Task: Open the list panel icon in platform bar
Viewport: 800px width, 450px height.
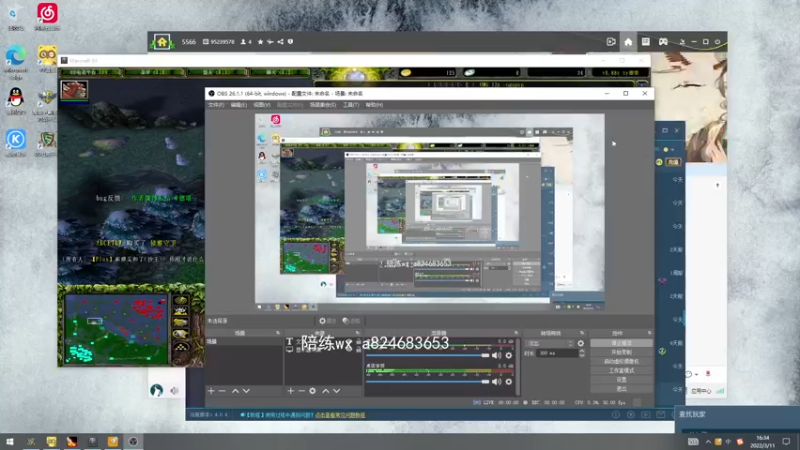Action: pyautogui.click(x=645, y=42)
